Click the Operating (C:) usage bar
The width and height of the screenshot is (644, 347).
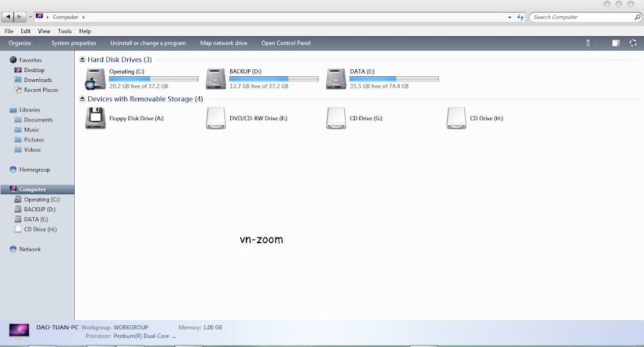(x=154, y=79)
